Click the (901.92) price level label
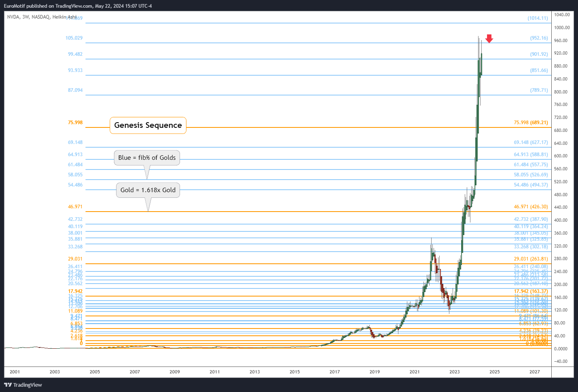 539,54
